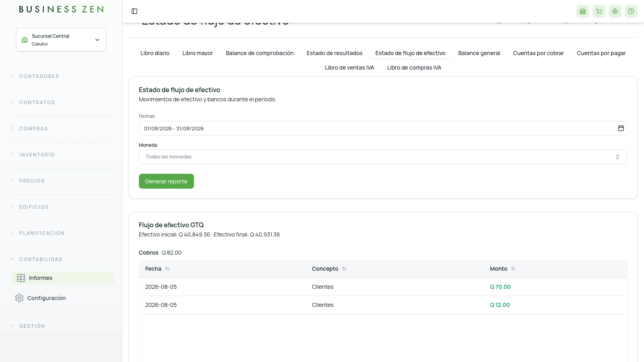Switch to Libro de ventas IVA tab

pos(349,68)
